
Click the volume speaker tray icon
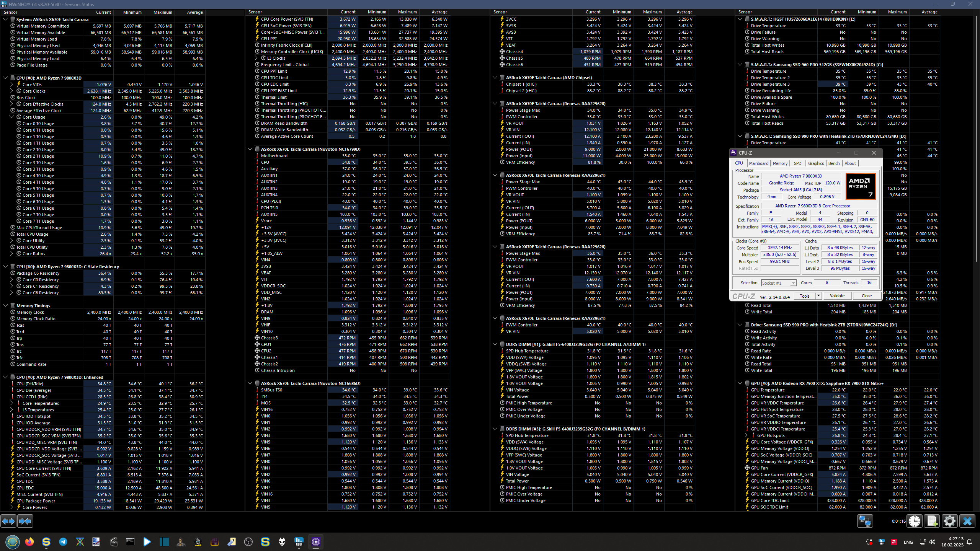click(x=932, y=542)
